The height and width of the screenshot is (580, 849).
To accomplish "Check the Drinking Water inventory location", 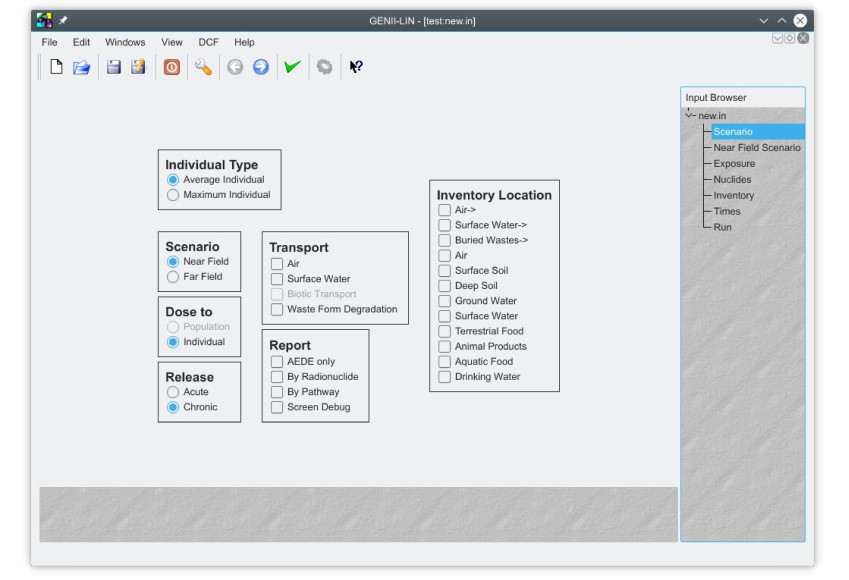I will pos(445,377).
